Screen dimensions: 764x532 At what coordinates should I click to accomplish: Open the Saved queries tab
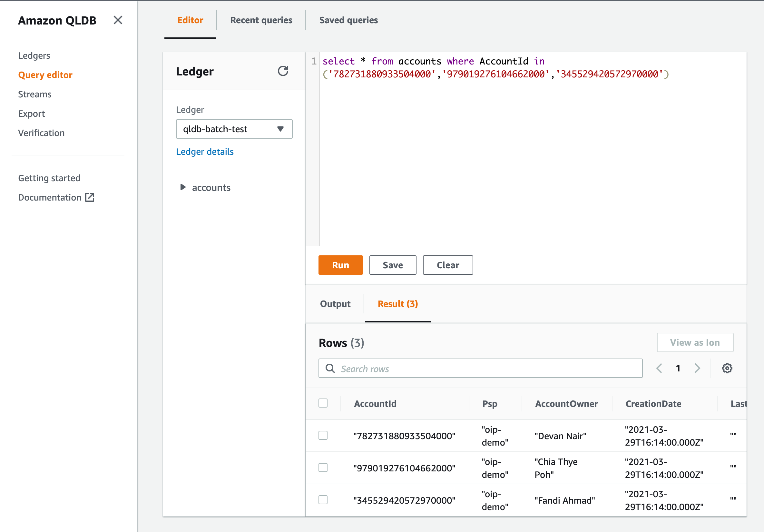point(348,20)
